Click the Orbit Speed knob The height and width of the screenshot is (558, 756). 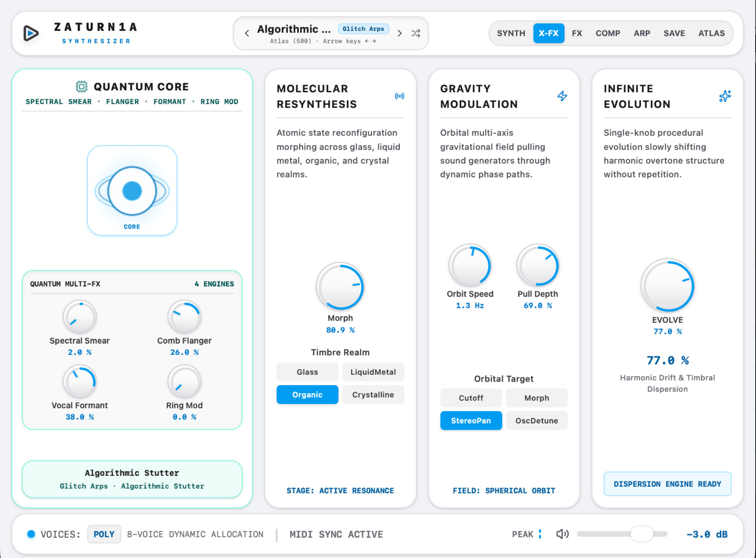click(470, 265)
